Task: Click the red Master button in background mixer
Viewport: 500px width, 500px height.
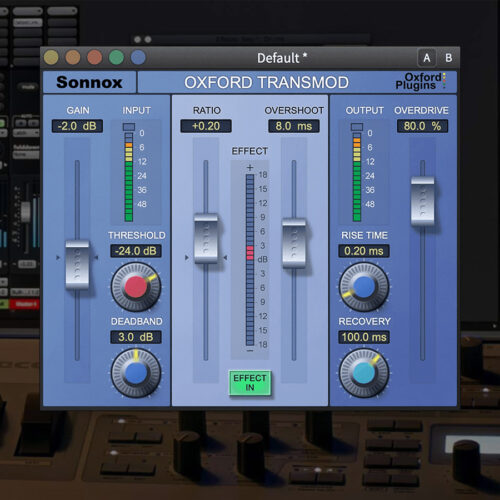Action: (25, 304)
